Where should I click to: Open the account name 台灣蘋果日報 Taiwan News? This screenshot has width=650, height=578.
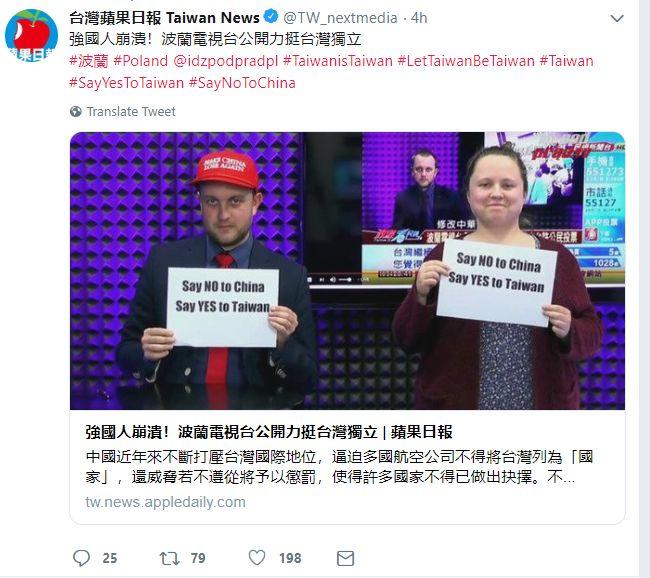click(164, 18)
